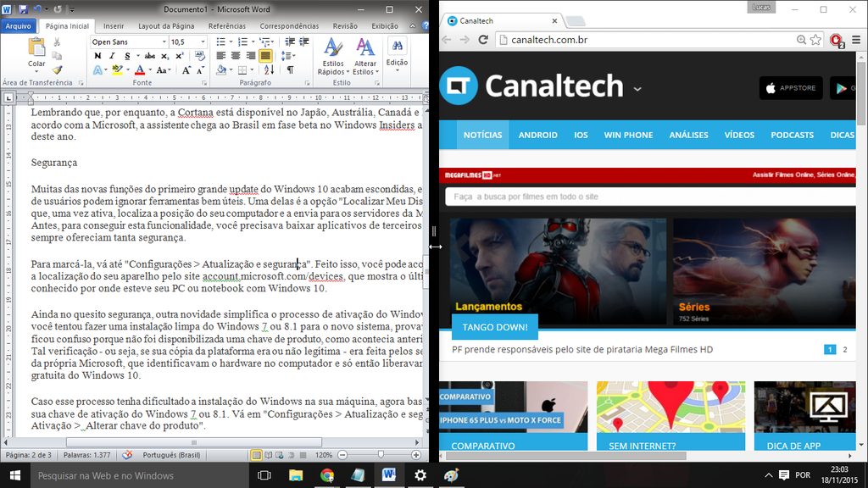Open the Exibição ribbon tab
Viewport: 868px width, 488px height.
385,26
